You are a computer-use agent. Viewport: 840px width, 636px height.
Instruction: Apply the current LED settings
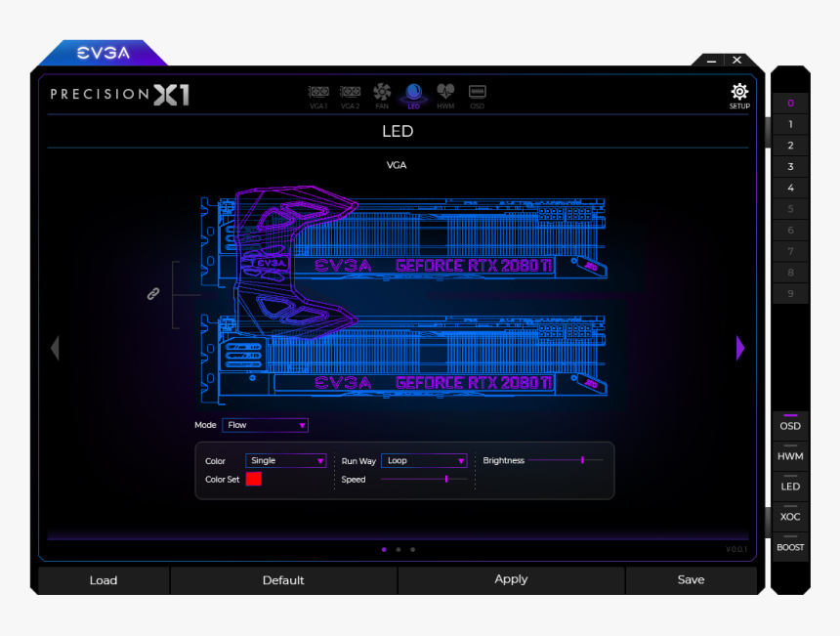(511, 579)
